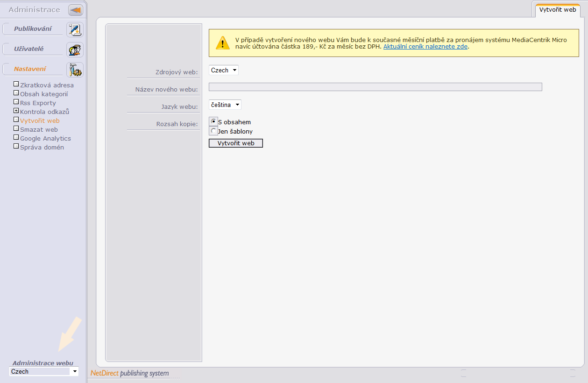The image size is (588, 383).
Task: Open Google Analytics settings item
Action: click(x=45, y=138)
